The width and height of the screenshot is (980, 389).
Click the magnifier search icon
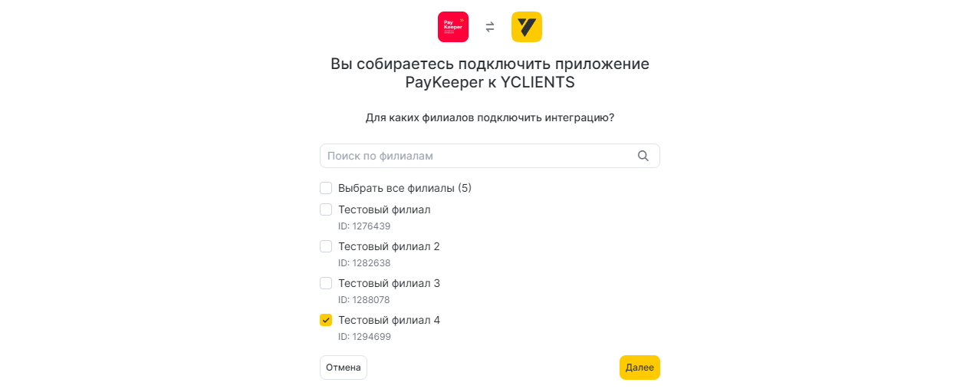pos(643,156)
